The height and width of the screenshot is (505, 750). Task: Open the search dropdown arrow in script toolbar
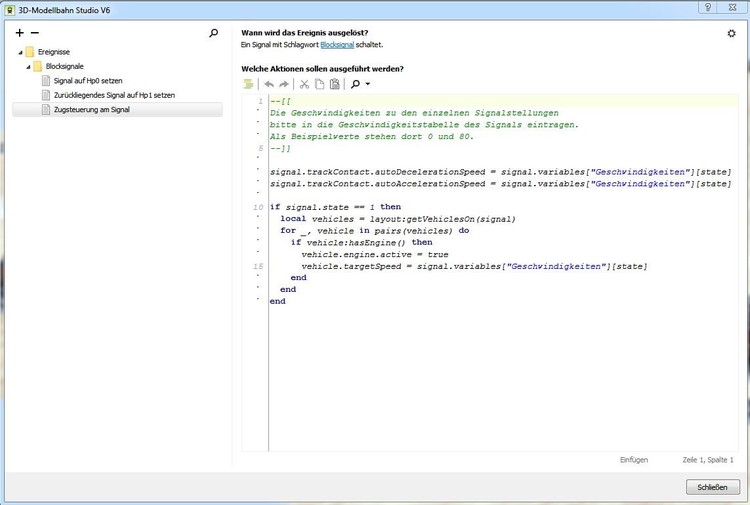[367, 85]
